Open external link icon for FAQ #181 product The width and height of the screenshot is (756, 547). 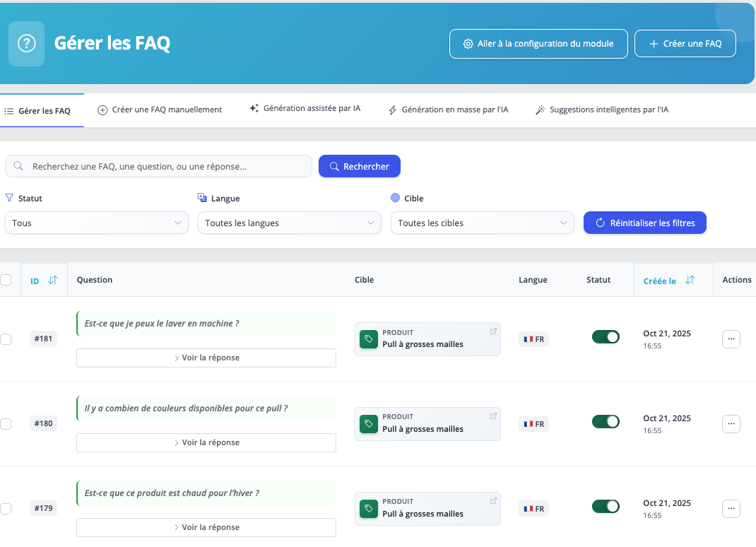point(493,331)
